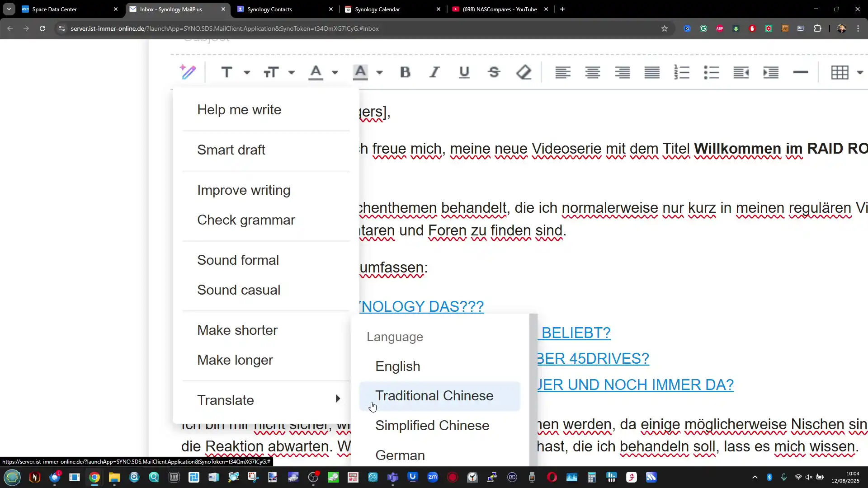Screen dimensions: 868x488
Task: Switch to NASCompares YouTube tab
Action: pyautogui.click(x=500, y=9)
